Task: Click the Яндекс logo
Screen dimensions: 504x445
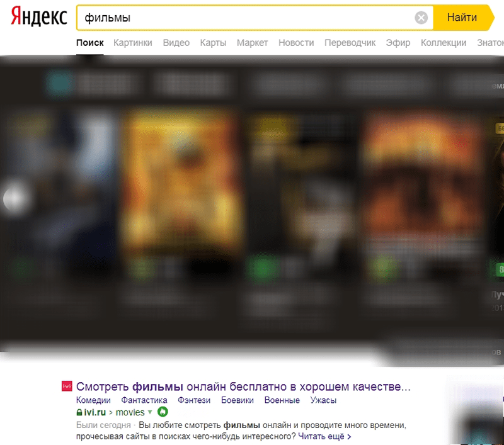Action: point(39,18)
